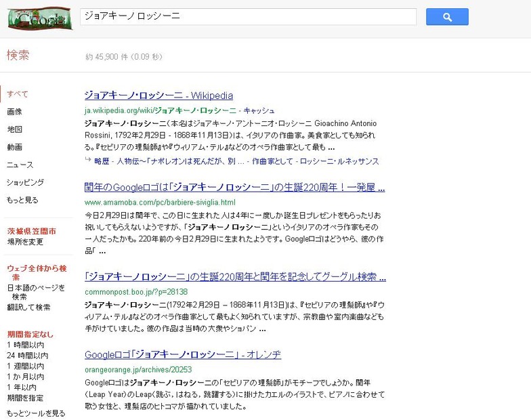Expand もっとツールを見る
Viewport: 531px width, 420px height.
pos(36,413)
